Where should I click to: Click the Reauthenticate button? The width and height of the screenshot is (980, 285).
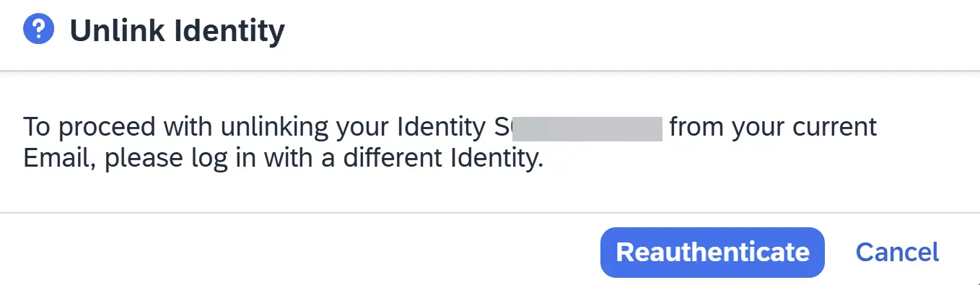712,253
